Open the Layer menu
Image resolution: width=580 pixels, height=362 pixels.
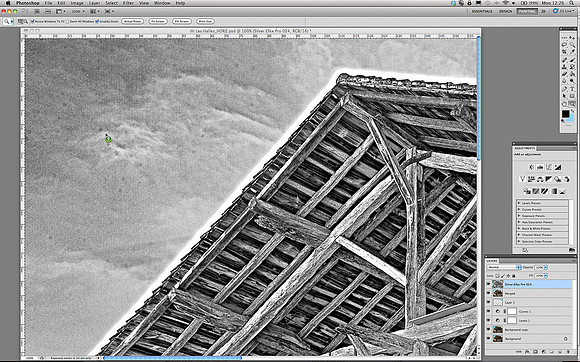click(x=94, y=3)
